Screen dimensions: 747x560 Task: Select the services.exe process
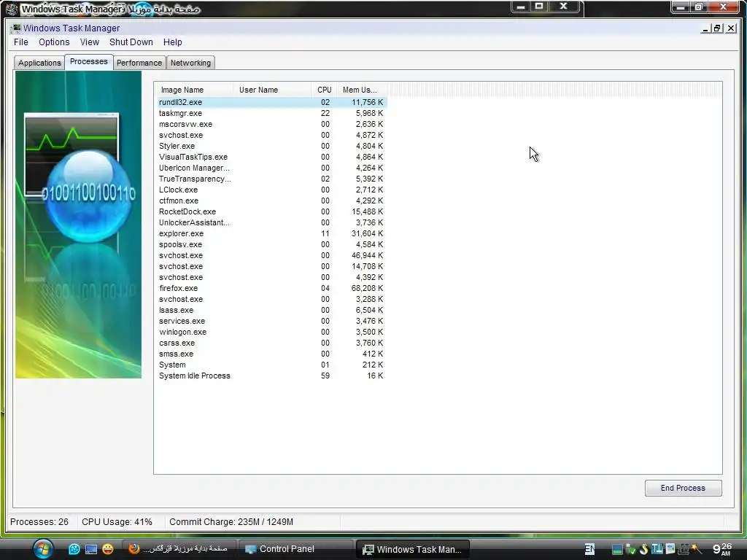coord(272,322)
